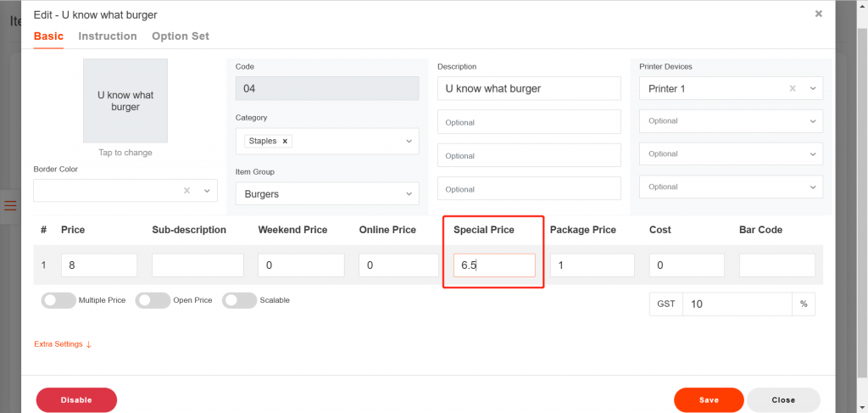
Task: Click the Save button
Action: tap(709, 399)
